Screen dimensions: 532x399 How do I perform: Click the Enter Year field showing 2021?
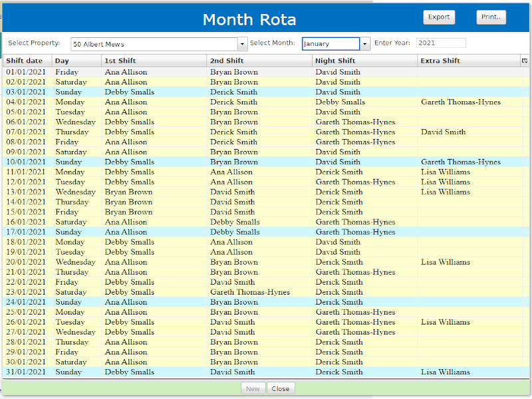tap(441, 43)
